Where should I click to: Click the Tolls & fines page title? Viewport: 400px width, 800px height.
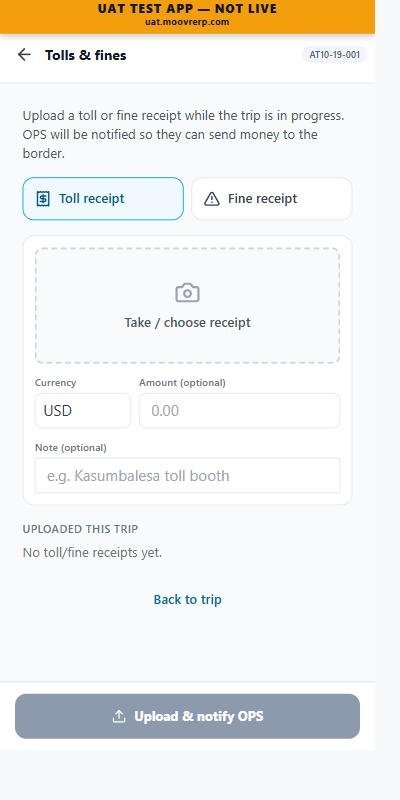pyautogui.click(x=86, y=55)
